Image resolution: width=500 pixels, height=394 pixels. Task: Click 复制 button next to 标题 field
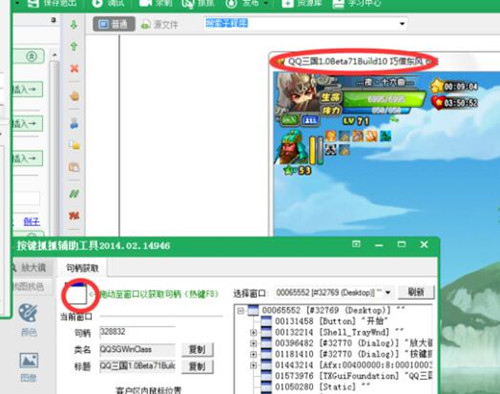197,367
